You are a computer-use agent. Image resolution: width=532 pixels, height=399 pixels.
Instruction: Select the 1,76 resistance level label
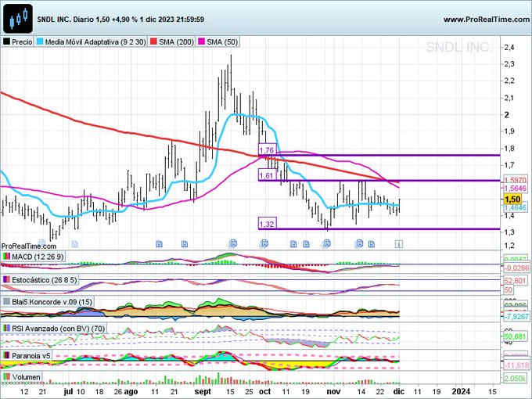pos(268,149)
